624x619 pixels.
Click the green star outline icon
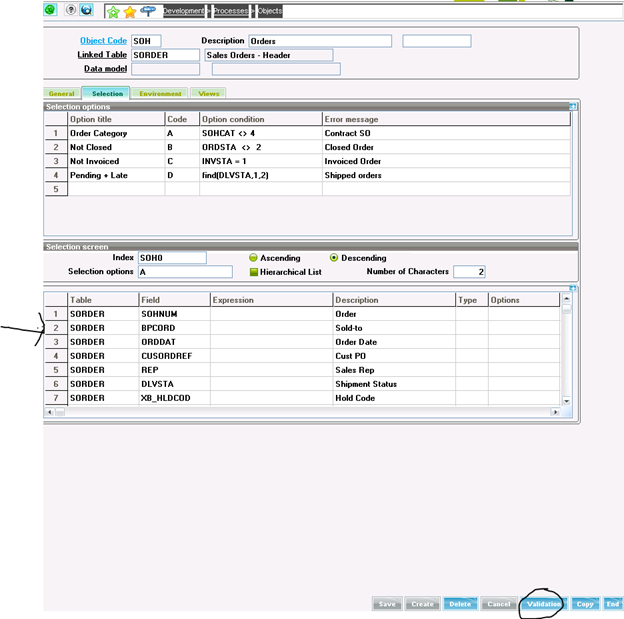point(113,11)
